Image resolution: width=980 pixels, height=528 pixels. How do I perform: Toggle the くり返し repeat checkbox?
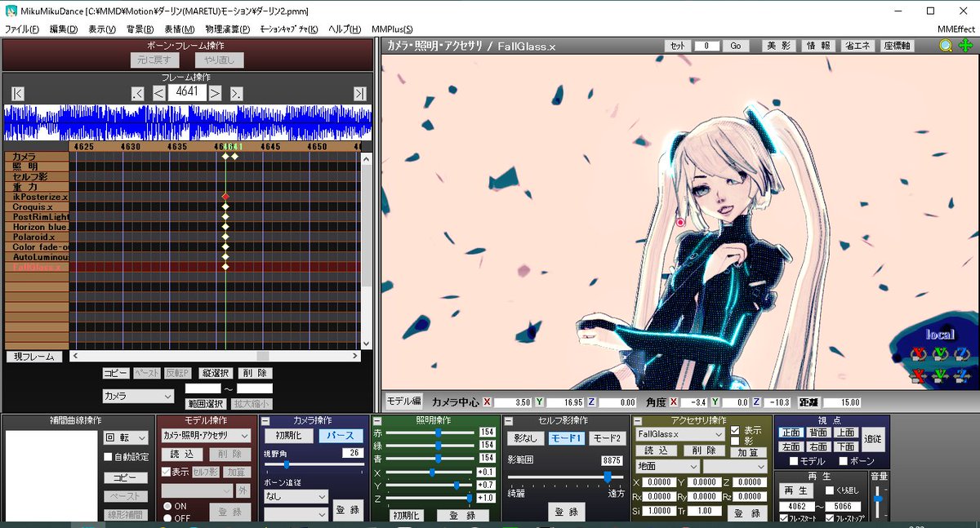[x=830, y=490]
